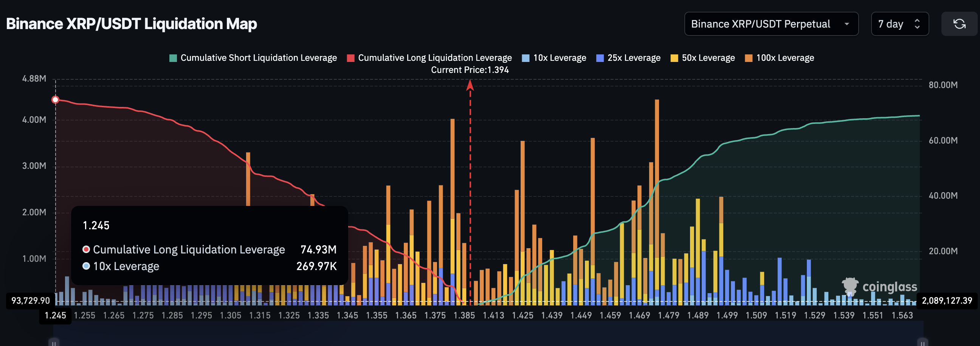Click the up stepper arrow beside 7 day
The width and height of the screenshot is (980, 346).
(918, 20)
